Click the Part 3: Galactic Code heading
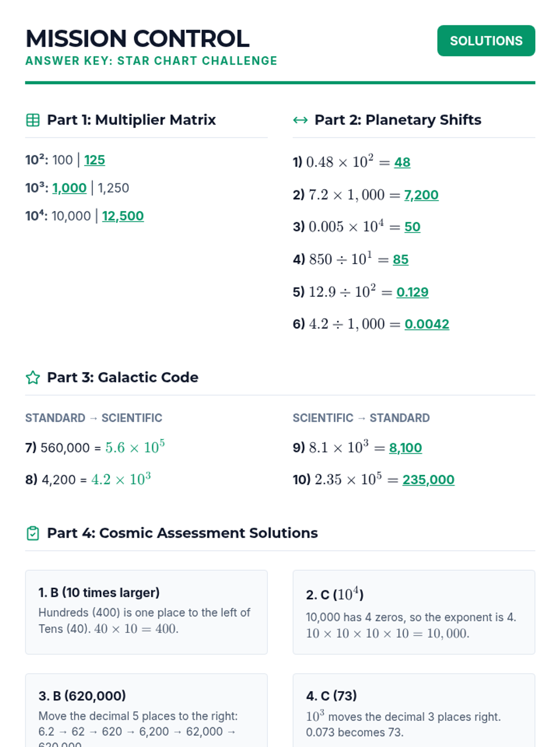 pyautogui.click(x=123, y=377)
